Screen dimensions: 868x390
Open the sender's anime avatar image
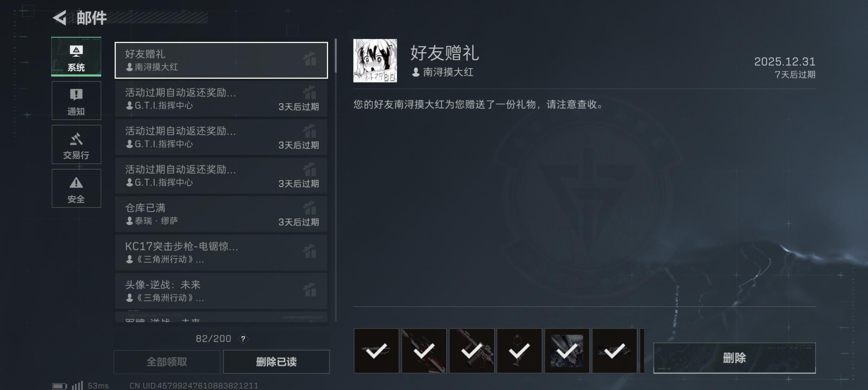[375, 61]
